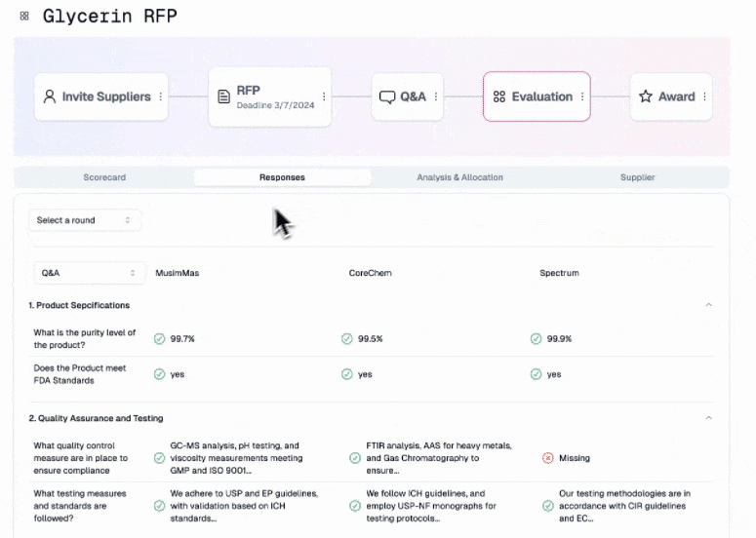
Task: Switch to the Analysis & Allocation tab
Action: pyautogui.click(x=459, y=177)
